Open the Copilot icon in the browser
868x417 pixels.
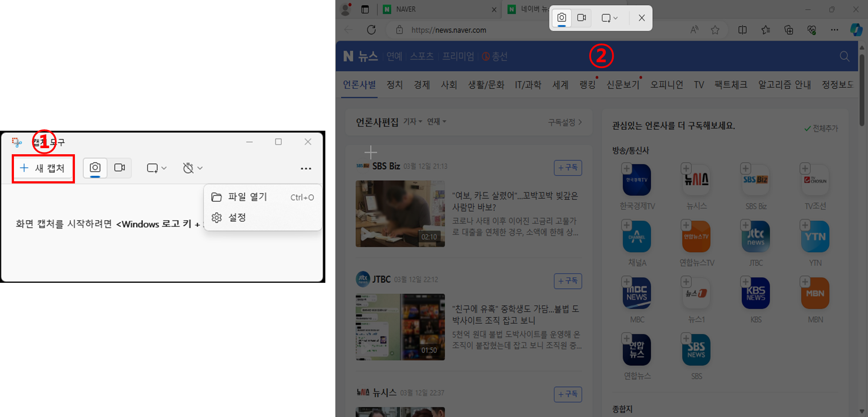[x=856, y=30]
